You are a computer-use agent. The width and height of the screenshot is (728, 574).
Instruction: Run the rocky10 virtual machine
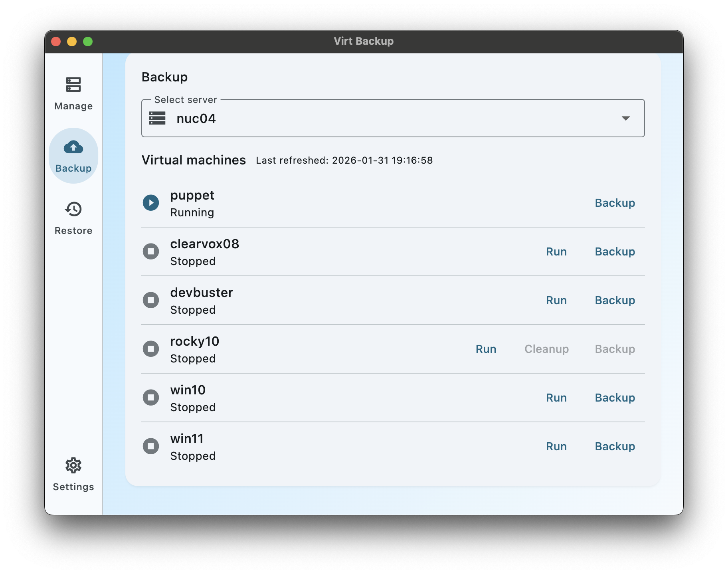coord(486,348)
